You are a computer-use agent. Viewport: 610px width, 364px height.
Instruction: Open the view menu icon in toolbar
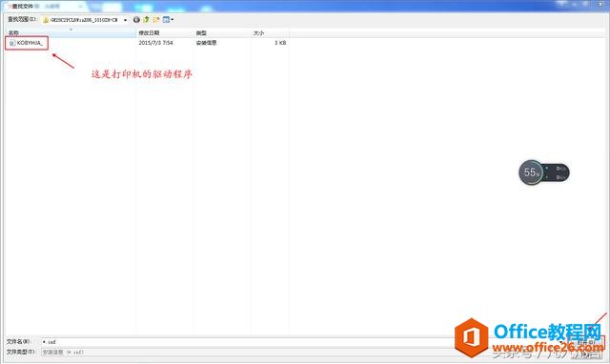(x=166, y=19)
